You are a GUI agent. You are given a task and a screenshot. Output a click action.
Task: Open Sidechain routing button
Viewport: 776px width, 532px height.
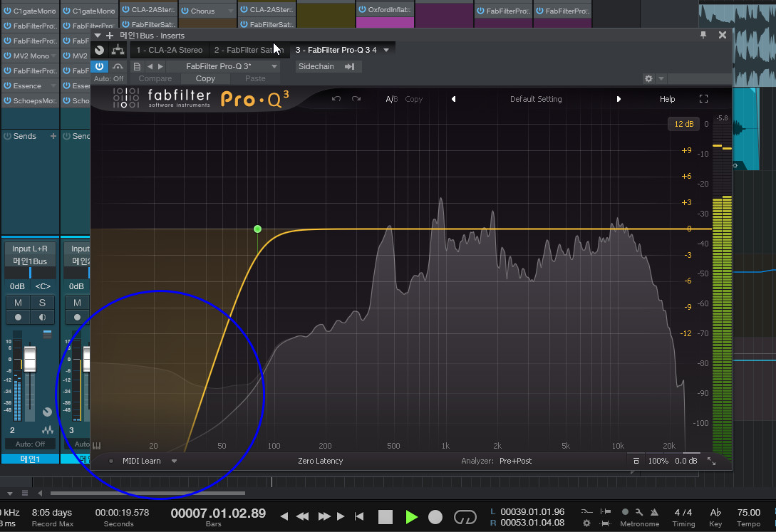point(328,66)
